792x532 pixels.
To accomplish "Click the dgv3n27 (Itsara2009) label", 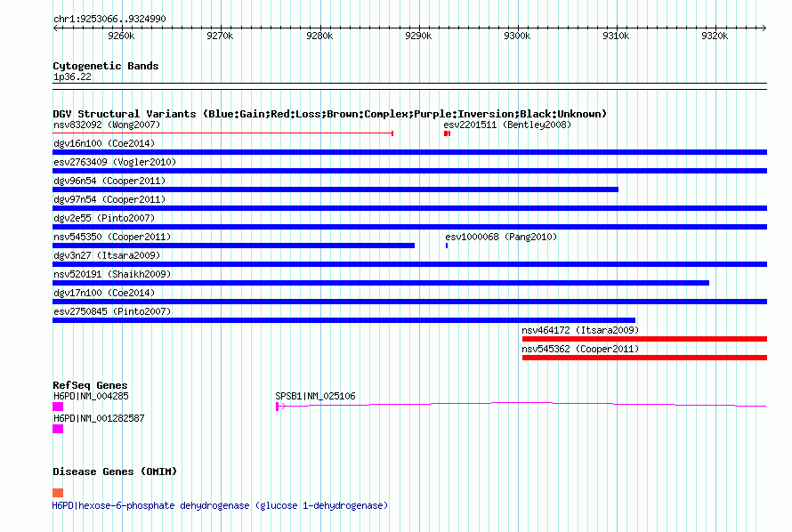I will (107, 255).
